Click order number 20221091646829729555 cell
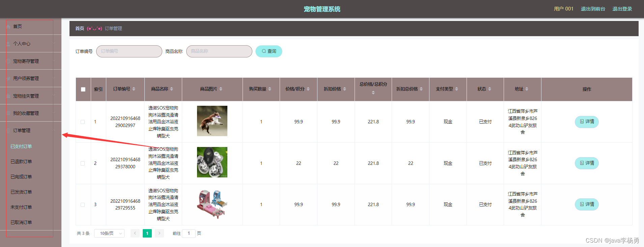The height and width of the screenshot is (247, 644). [125, 204]
